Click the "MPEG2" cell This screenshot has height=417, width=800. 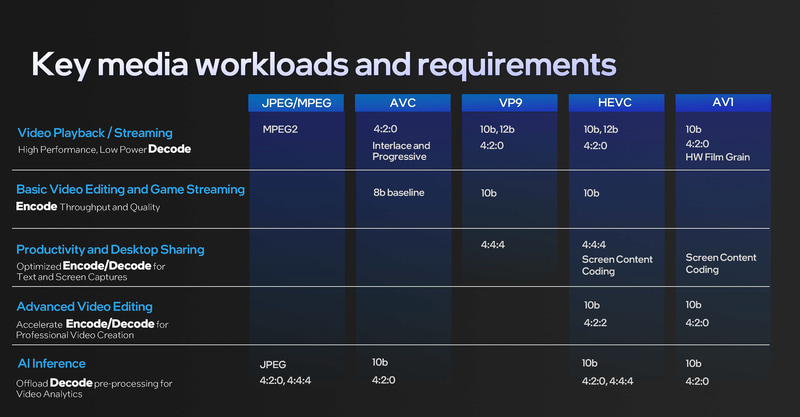[280, 129]
